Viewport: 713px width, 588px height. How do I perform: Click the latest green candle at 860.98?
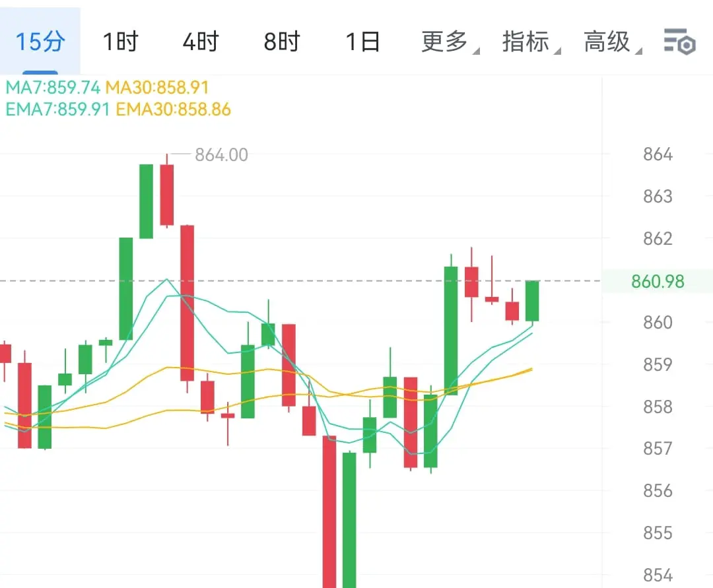[x=532, y=301]
